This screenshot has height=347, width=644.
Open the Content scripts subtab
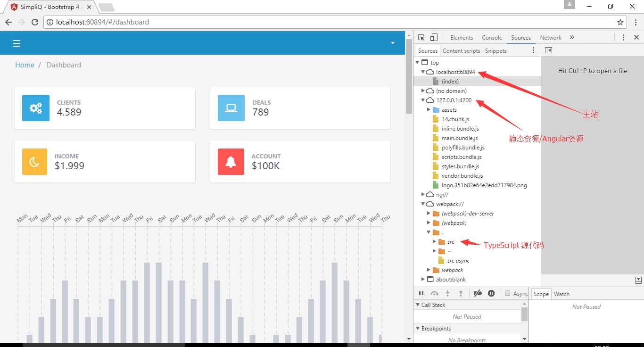coord(461,51)
